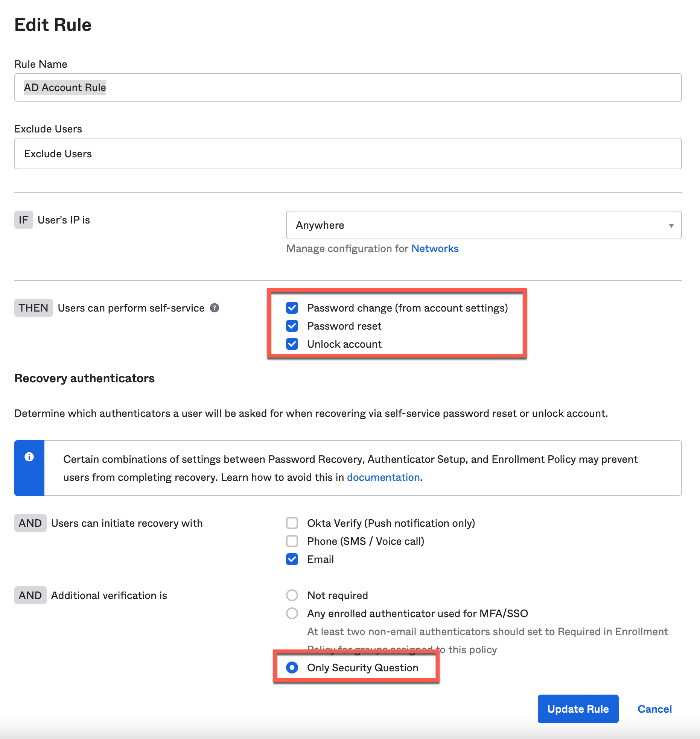Open the documentation link in notice
700x739 pixels.
(x=383, y=477)
